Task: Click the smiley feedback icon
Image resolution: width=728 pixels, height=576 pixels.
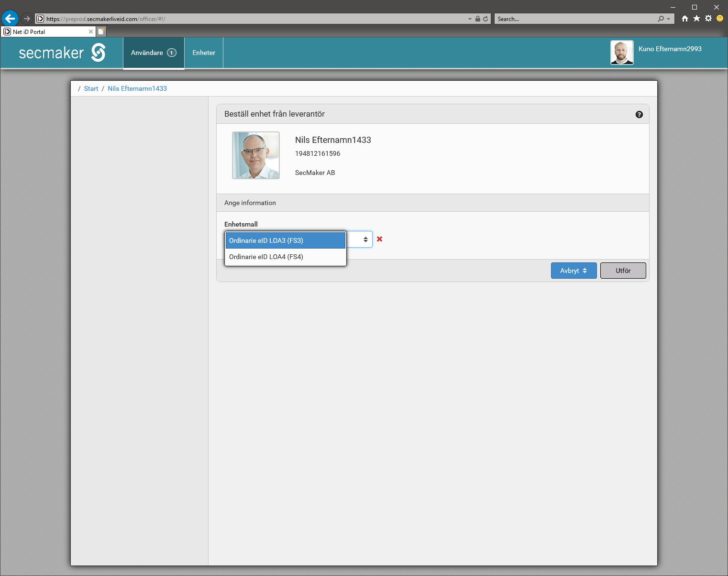Action: (720, 19)
